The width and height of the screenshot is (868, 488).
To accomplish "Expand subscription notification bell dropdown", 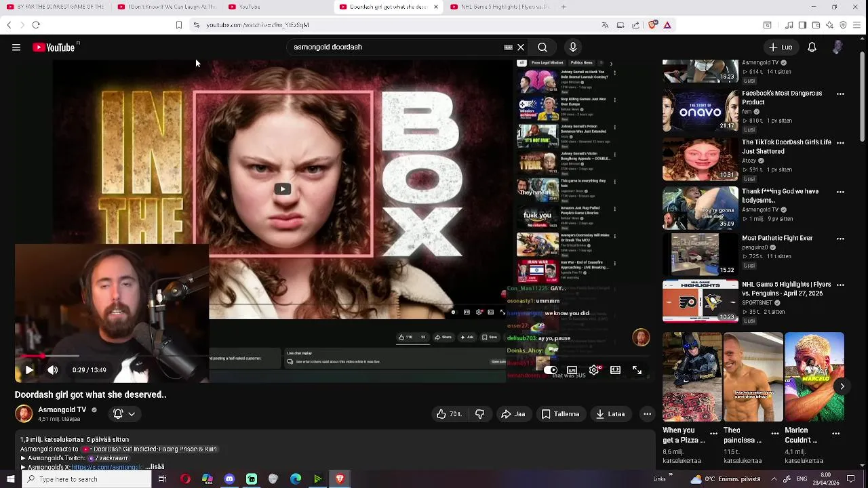I will [125, 413].
